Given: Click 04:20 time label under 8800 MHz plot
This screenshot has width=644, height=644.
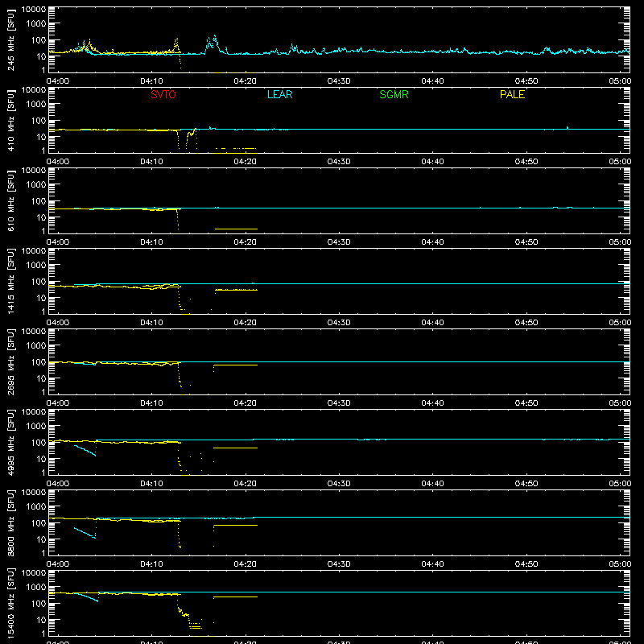Looking at the screenshot, I should tap(246, 564).
